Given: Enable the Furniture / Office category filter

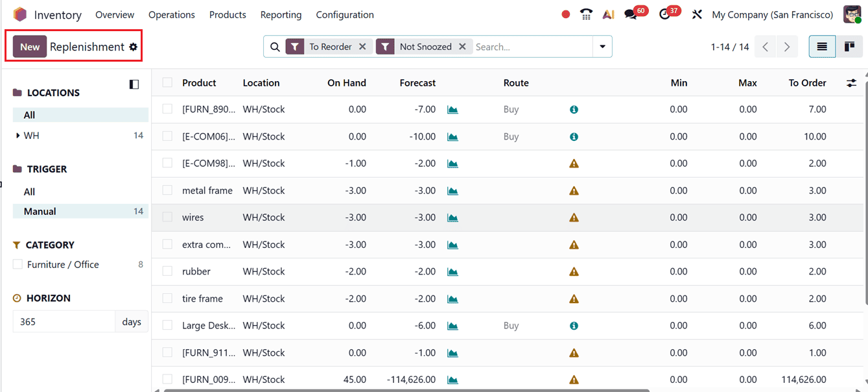Looking at the screenshot, I should click(18, 264).
